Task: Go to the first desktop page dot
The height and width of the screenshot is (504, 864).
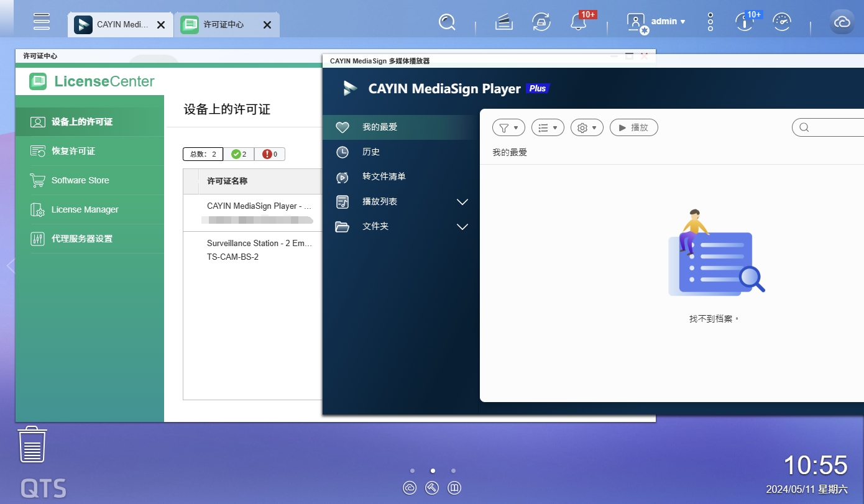Action: click(412, 471)
